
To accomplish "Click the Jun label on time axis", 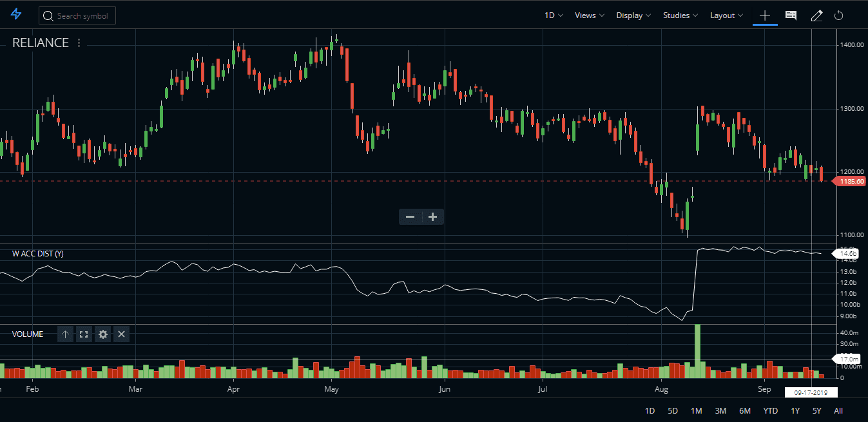I will pos(443,389).
